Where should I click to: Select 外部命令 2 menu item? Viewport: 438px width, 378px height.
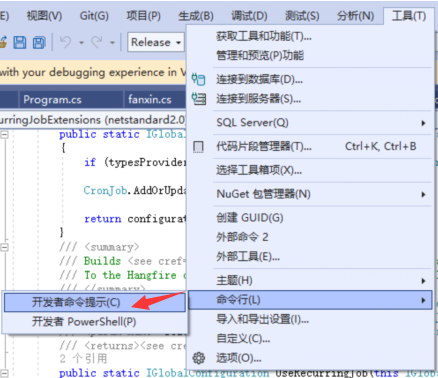[242, 237]
